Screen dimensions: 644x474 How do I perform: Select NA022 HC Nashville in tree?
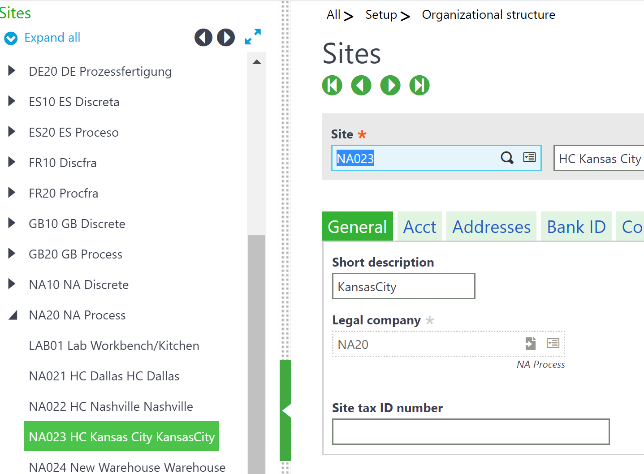(111, 407)
